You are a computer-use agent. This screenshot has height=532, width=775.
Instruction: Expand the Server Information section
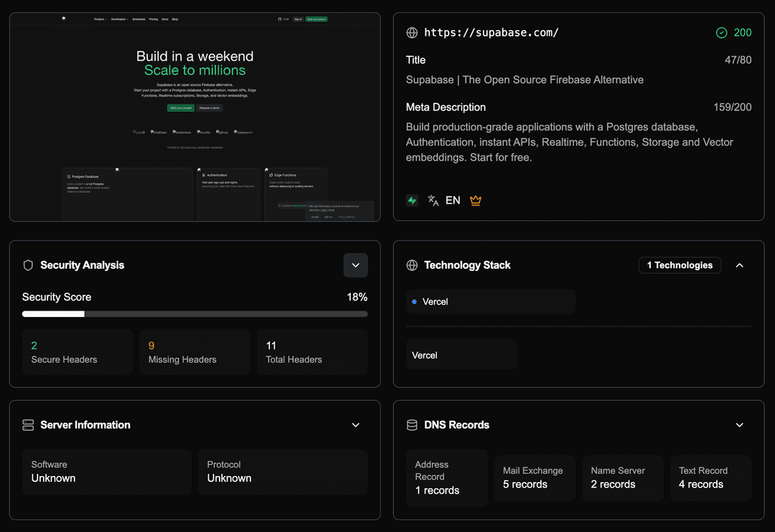click(355, 424)
